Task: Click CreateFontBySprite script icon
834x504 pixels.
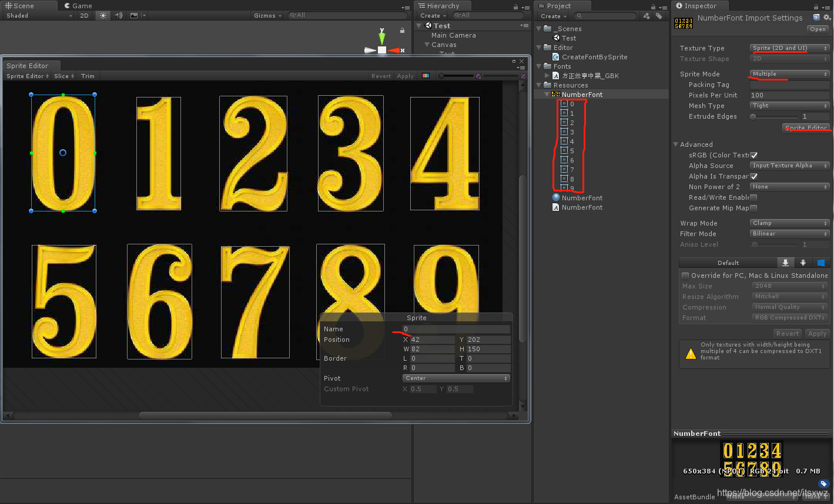Action: (x=556, y=57)
